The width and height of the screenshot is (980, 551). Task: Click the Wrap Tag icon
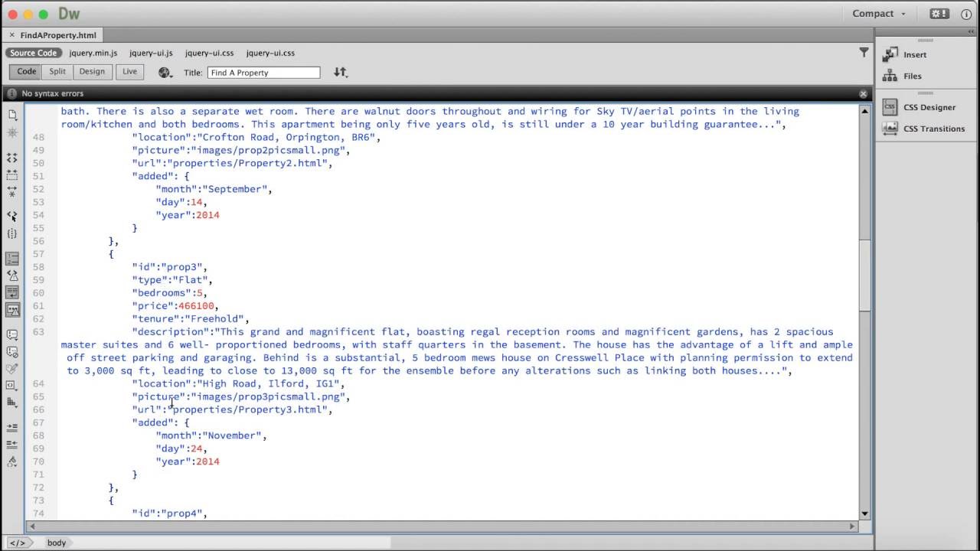[x=12, y=369]
